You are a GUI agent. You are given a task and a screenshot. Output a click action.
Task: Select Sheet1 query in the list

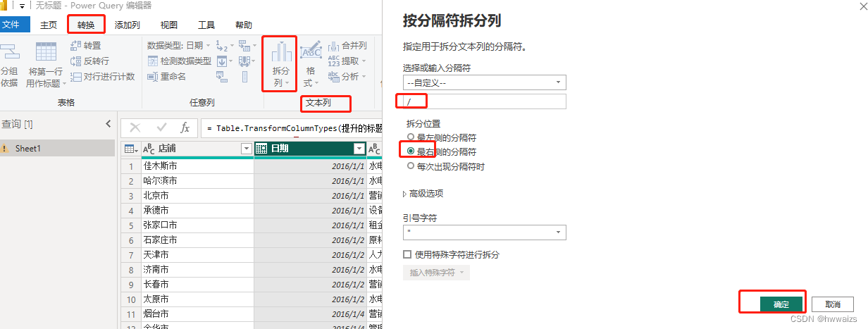coord(57,148)
